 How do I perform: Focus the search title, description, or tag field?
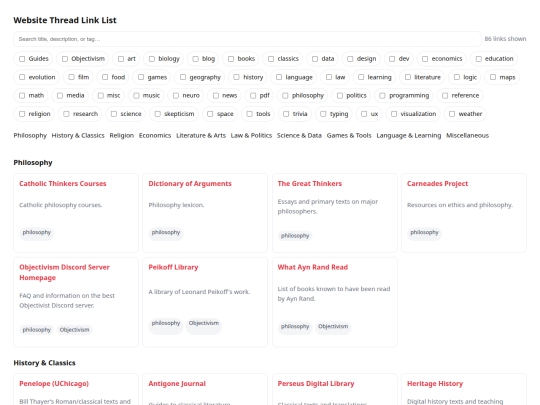pos(247,39)
